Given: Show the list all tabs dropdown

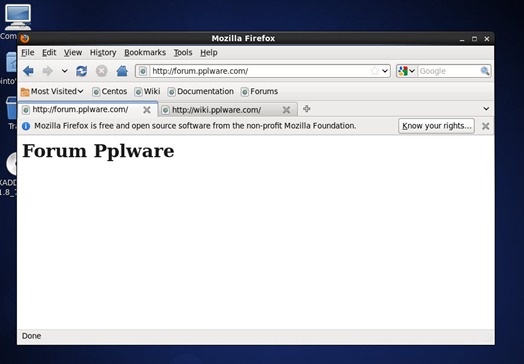Looking at the screenshot, I should pyautogui.click(x=486, y=109).
